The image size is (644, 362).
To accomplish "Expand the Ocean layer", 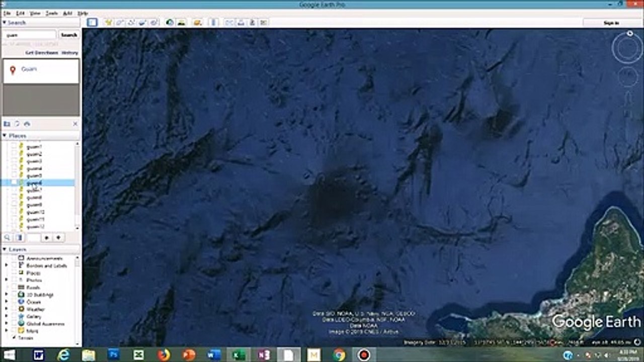I will tap(7, 302).
